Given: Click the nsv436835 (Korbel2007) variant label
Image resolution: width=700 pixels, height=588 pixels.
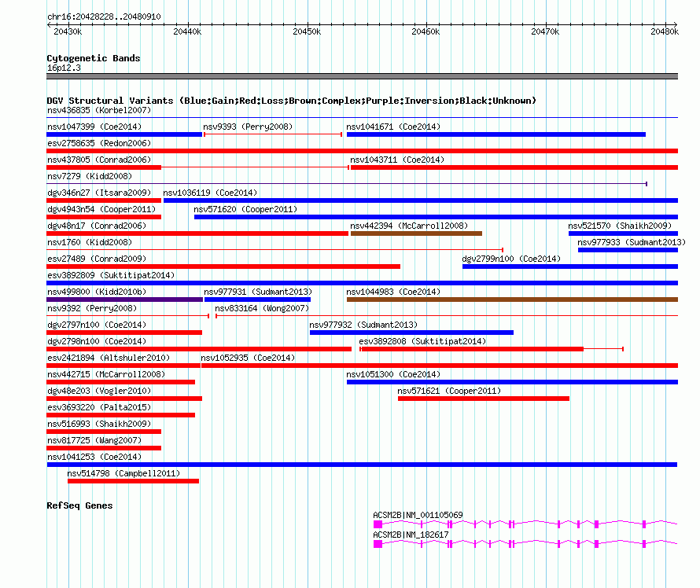Looking at the screenshot, I should click(99, 110).
